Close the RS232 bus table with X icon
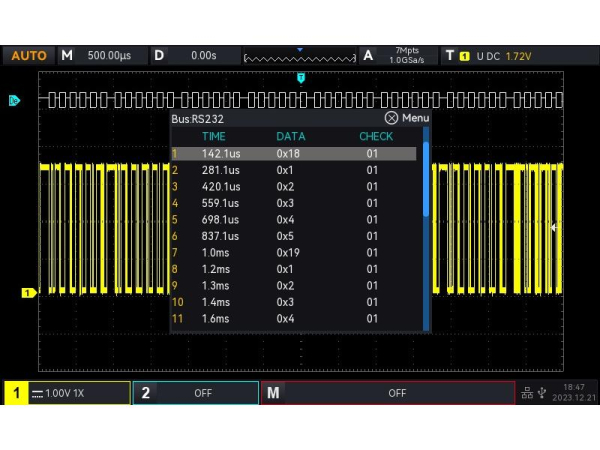 pos(391,118)
